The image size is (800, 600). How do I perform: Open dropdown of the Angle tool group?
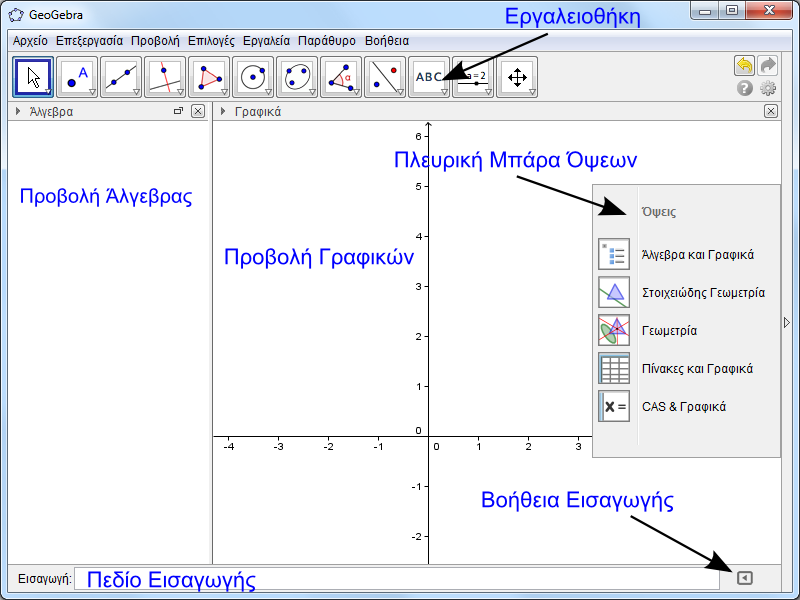[356, 92]
